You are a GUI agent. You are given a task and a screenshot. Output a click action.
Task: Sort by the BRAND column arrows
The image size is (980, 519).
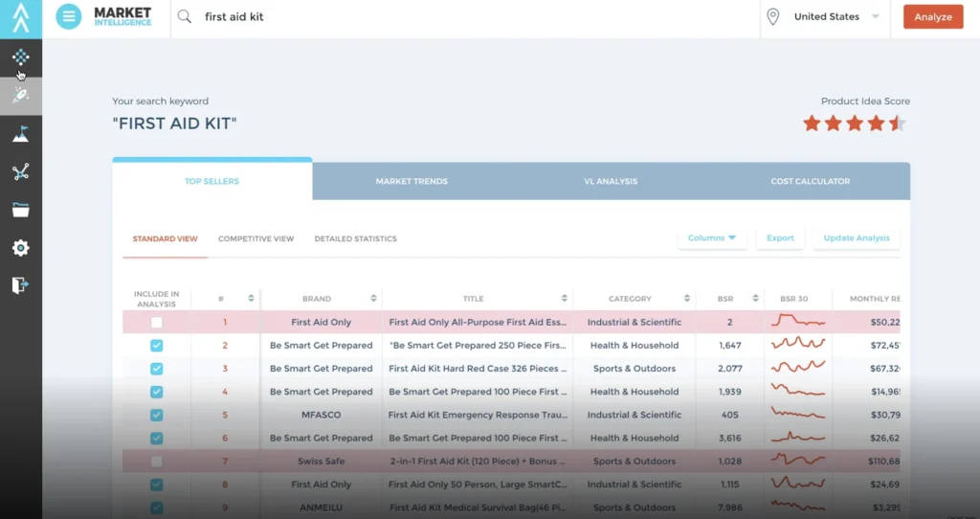click(373, 298)
